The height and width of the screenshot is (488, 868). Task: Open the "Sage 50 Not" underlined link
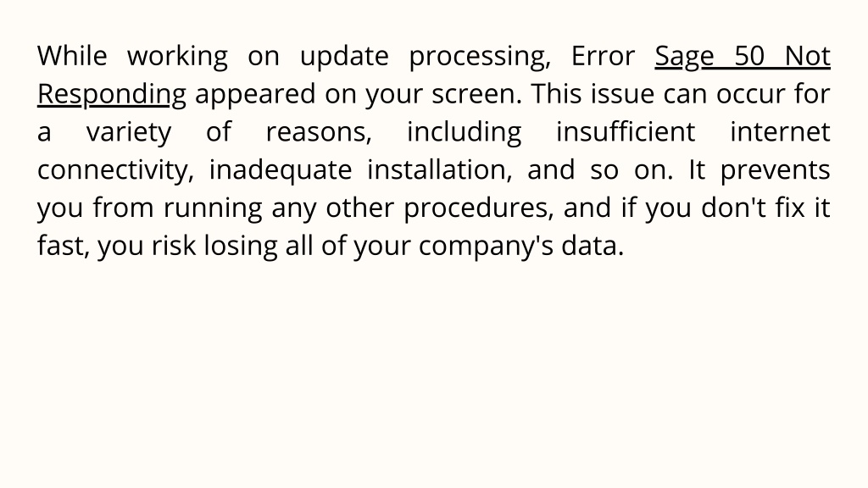(x=743, y=57)
